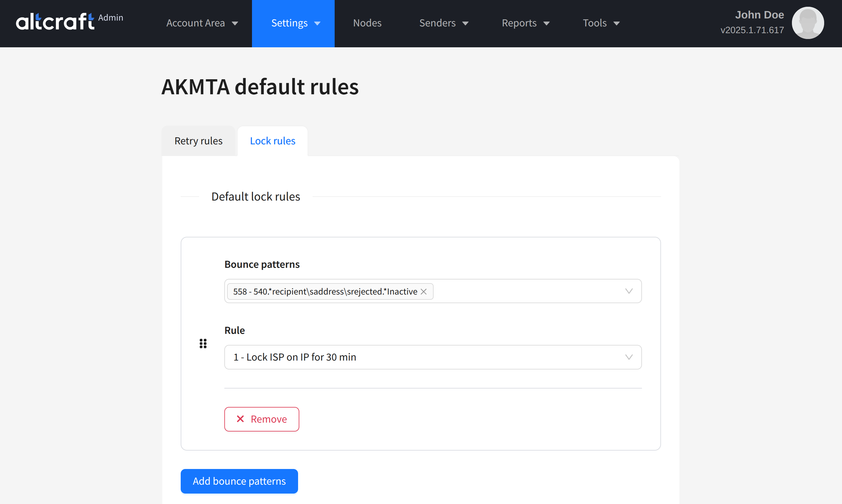Click the Rule field chevron arrow
The height and width of the screenshot is (504, 842).
629,357
